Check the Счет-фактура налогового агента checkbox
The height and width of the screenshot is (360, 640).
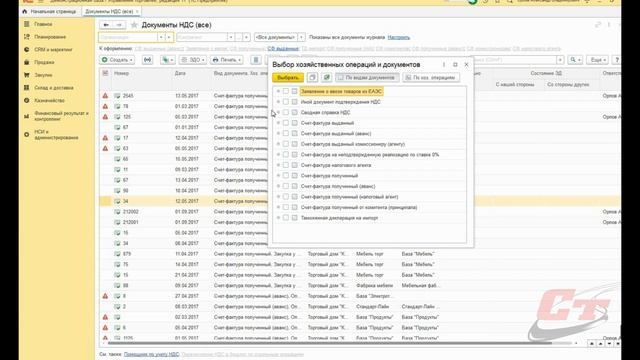(x=286, y=165)
